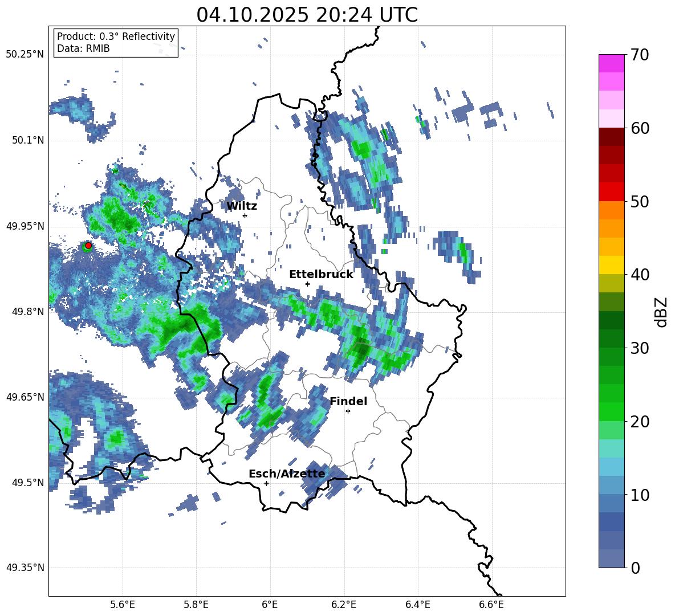Click the Esch/Alzette label
This screenshot has width=675, height=616.
287,474
